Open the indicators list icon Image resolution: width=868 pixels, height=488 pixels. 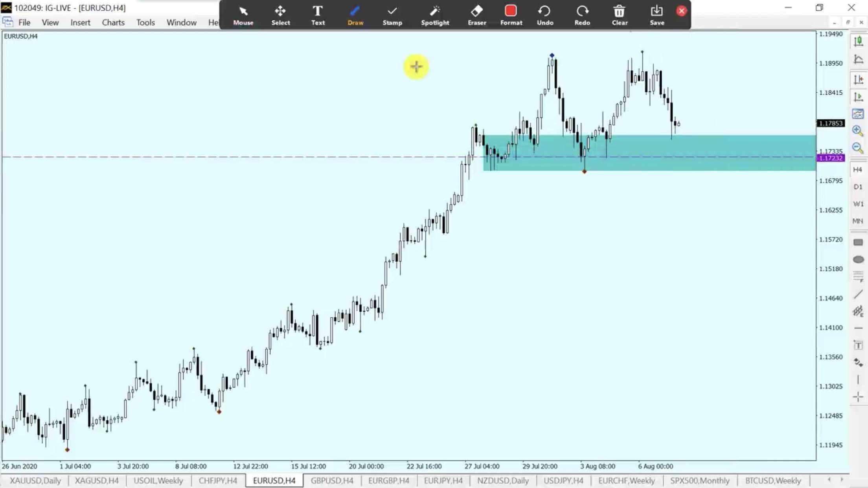click(x=858, y=114)
